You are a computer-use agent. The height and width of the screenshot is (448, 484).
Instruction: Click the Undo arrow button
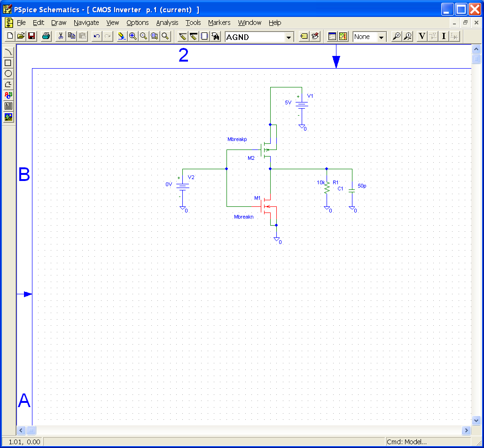coord(96,37)
